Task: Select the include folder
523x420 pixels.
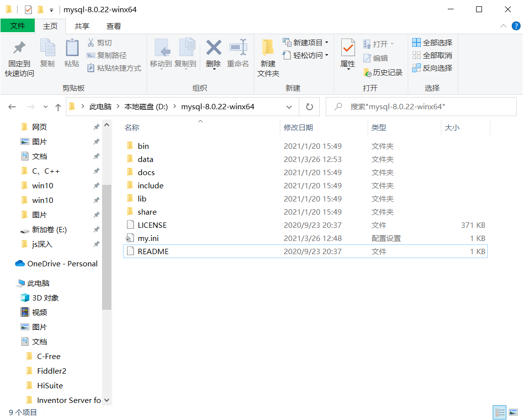Action: point(305,185)
